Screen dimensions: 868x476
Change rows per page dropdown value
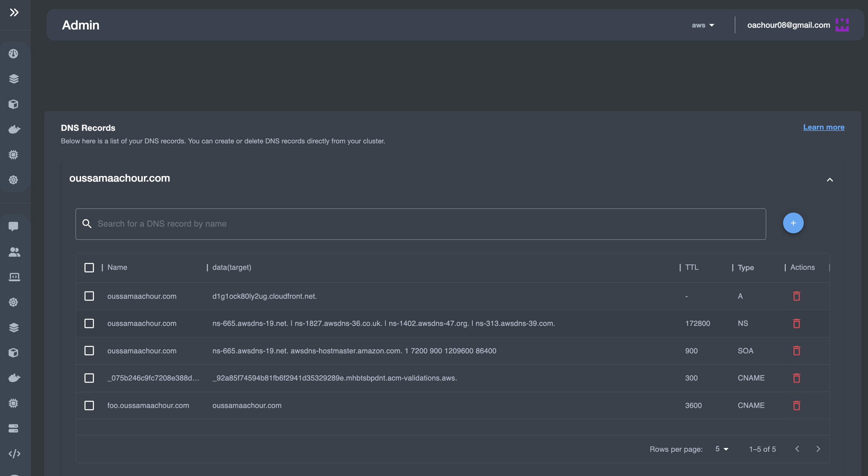721,449
